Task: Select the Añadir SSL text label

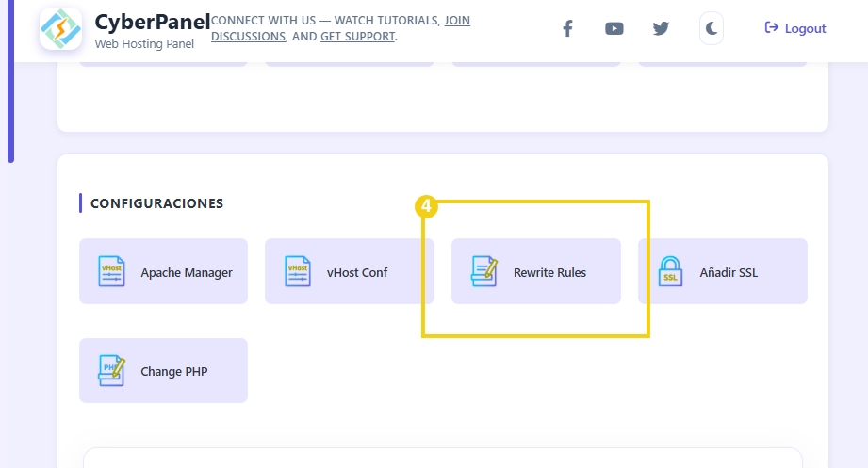Action: tap(729, 272)
